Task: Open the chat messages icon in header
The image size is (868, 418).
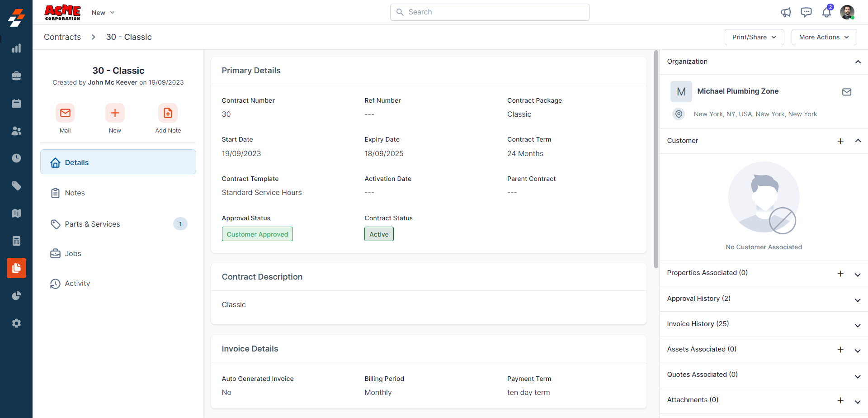Action: pos(806,12)
